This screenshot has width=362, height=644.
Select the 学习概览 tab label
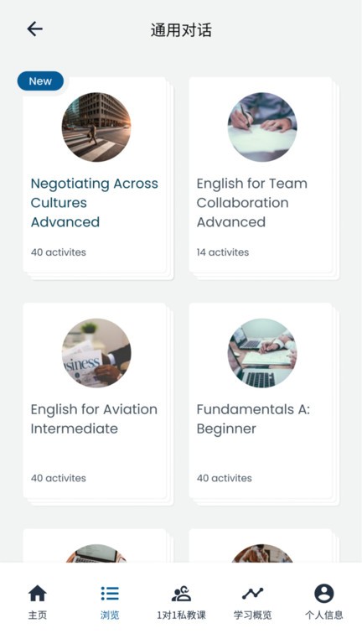coord(252,615)
